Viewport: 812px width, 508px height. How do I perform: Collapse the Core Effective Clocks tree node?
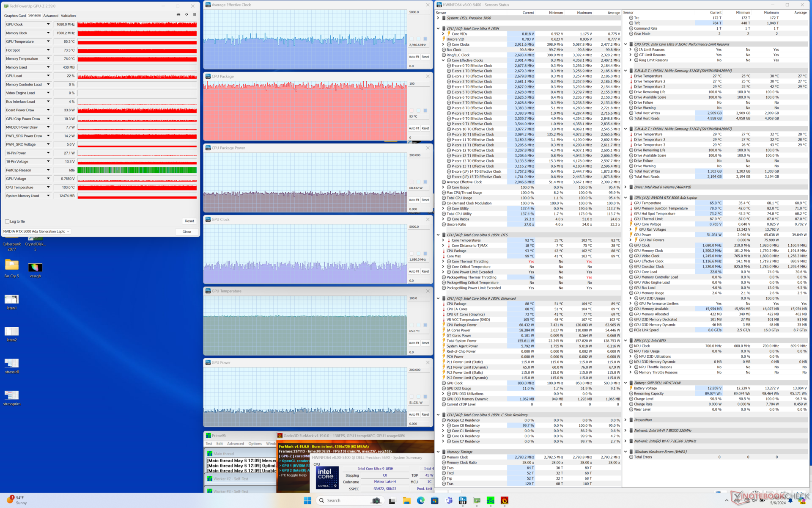[x=443, y=60]
